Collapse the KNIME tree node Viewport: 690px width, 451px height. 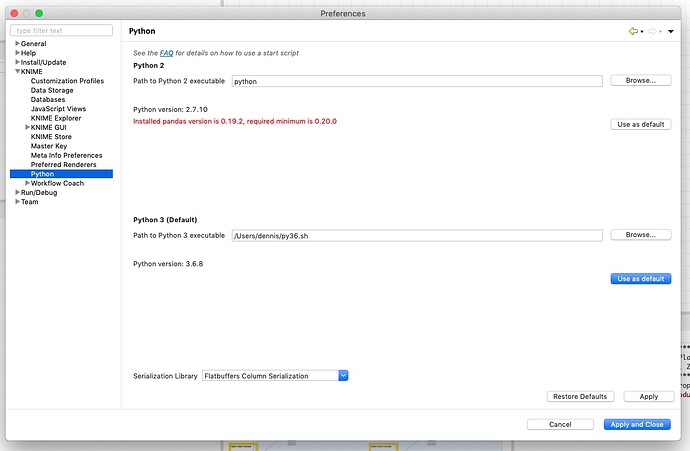pyautogui.click(x=17, y=71)
